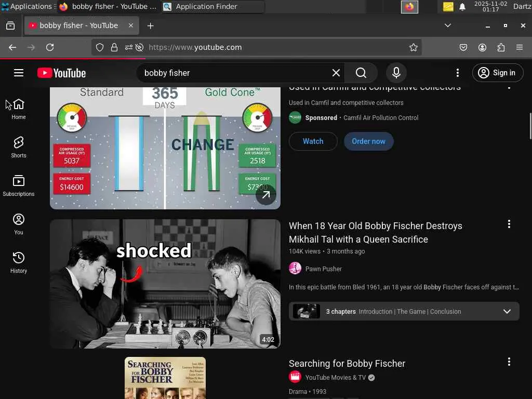This screenshot has width=532, height=399.
Task: Click the video description snippet about Bled 1961
Action: click(x=404, y=287)
